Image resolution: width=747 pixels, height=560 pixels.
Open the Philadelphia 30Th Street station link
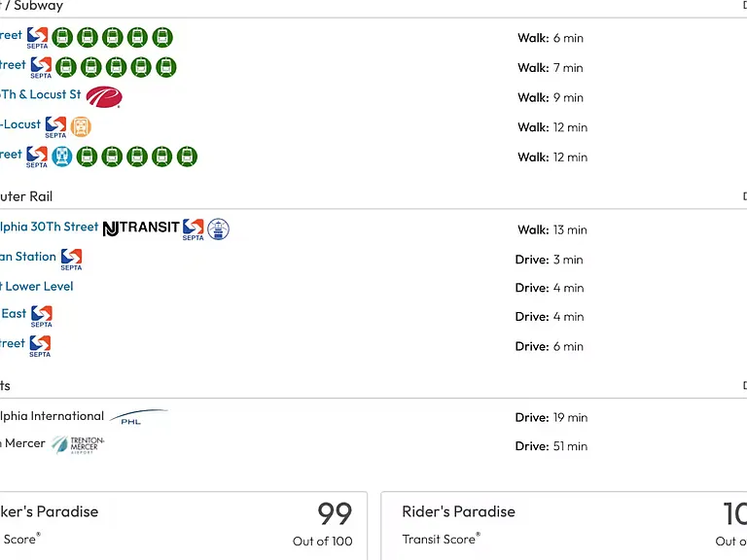click(49, 227)
